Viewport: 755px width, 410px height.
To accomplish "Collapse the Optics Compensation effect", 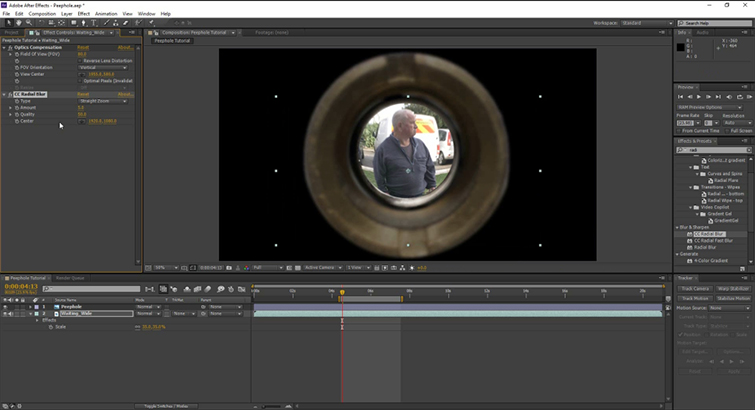I will pos(4,48).
